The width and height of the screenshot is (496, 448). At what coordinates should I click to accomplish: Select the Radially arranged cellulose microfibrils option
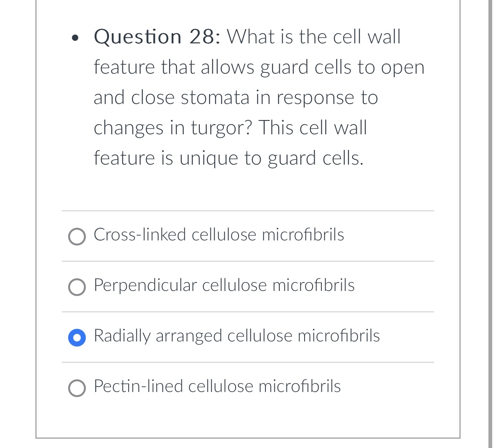[x=77, y=337]
